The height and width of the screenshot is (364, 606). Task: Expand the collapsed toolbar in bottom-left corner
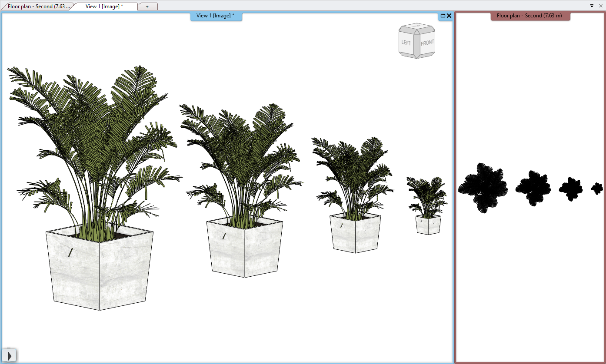click(9, 356)
